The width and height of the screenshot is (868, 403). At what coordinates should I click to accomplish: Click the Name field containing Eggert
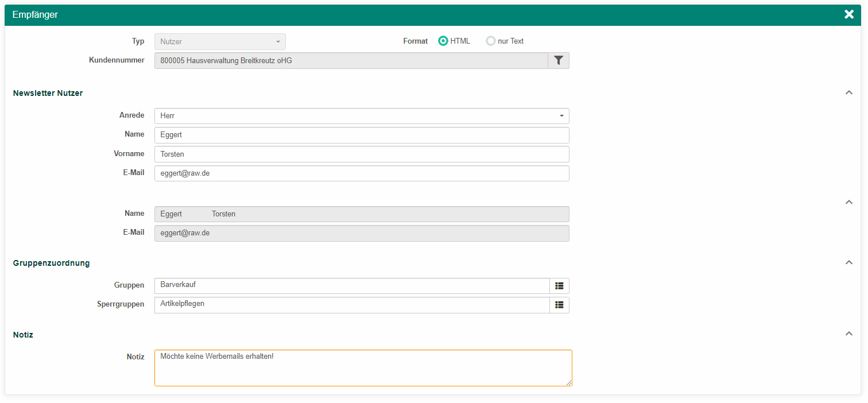[362, 135]
